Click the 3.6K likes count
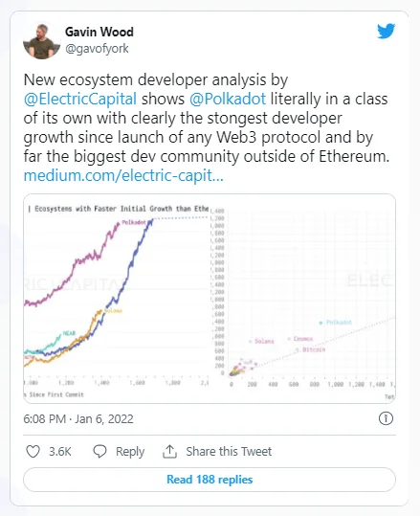 point(60,451)
